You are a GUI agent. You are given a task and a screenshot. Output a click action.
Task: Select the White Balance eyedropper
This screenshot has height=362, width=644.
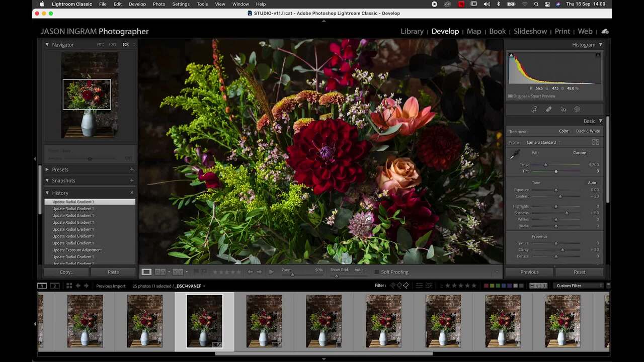tap(514, 155)
